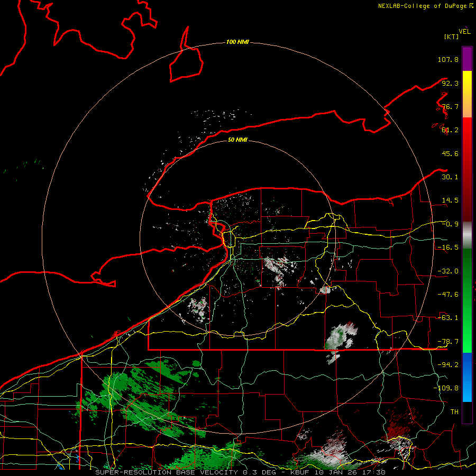The width and height of the screenshot is (476, 476).
Task: Select the 76.7 legend value
Action: pyautogui.click(x=450, y=106)
